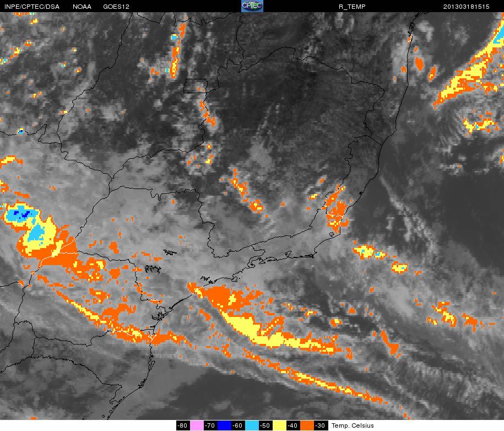Pick the light blue -60 legend color
The width and height of the screenshot is (504, 431).
pyautogui.click(x=252, y=425)
